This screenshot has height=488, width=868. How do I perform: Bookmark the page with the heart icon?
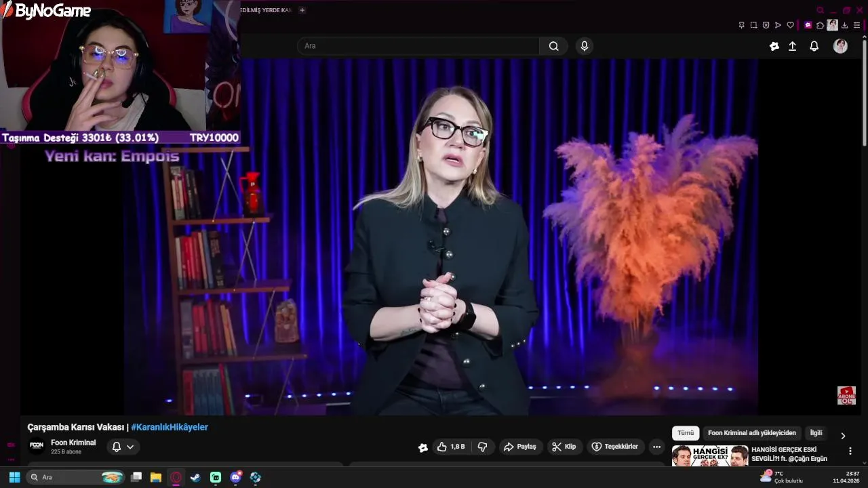790,25
